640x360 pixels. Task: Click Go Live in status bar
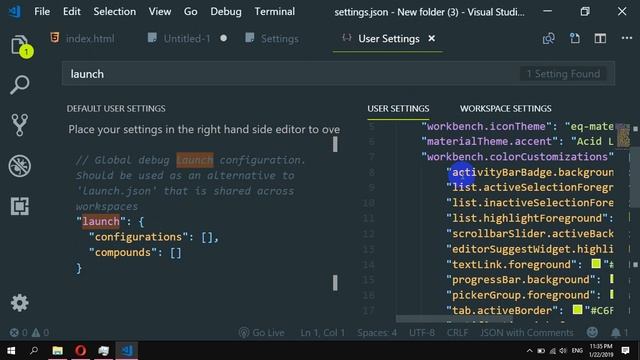pyautogui.click(x=262, y=333)
